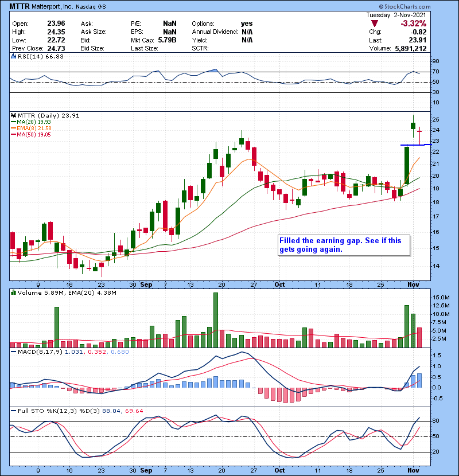Click the RSI(14) 66.83 panel label

point(40,56)
